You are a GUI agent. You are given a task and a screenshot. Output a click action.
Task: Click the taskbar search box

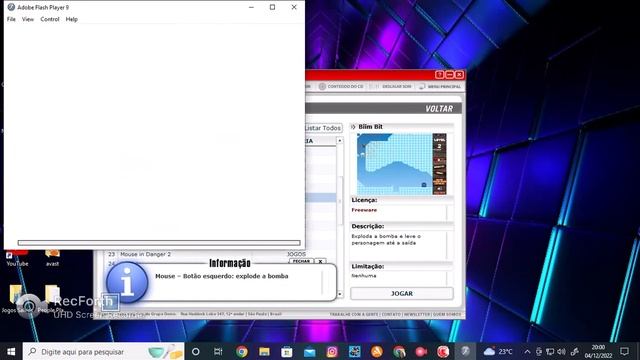coord(104,351)
